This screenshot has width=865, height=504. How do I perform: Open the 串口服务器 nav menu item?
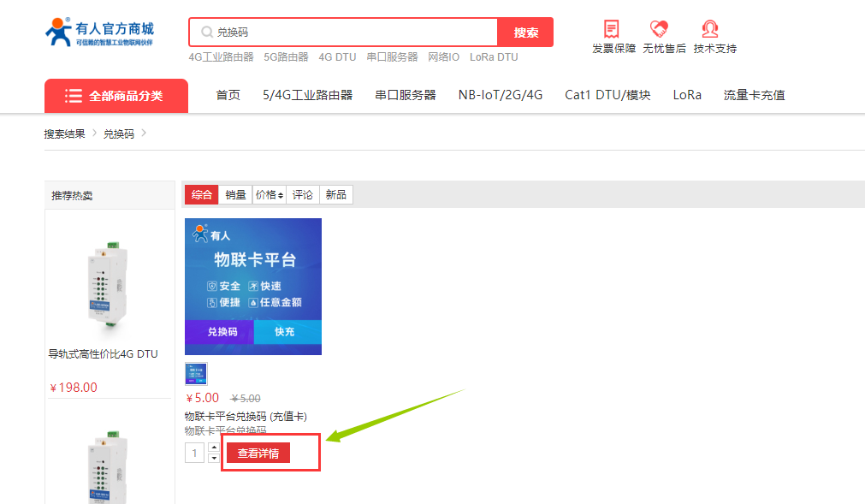pos(406,95)
